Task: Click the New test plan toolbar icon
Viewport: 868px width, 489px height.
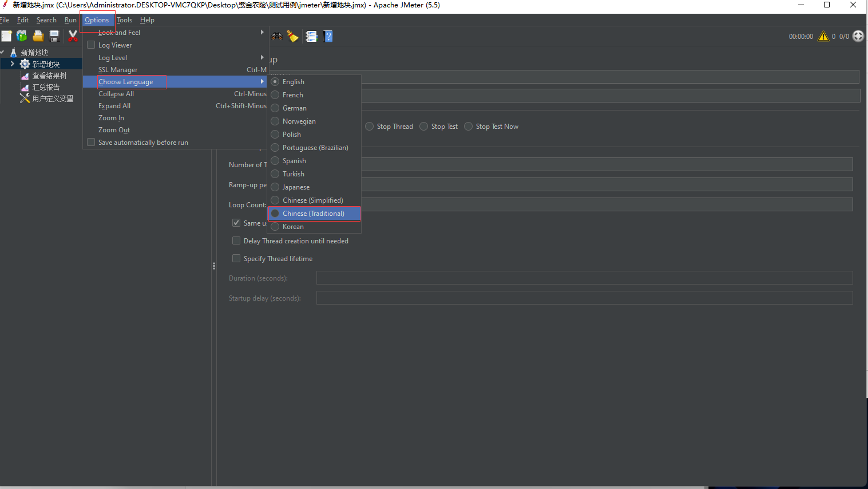Action: [6, 36]
